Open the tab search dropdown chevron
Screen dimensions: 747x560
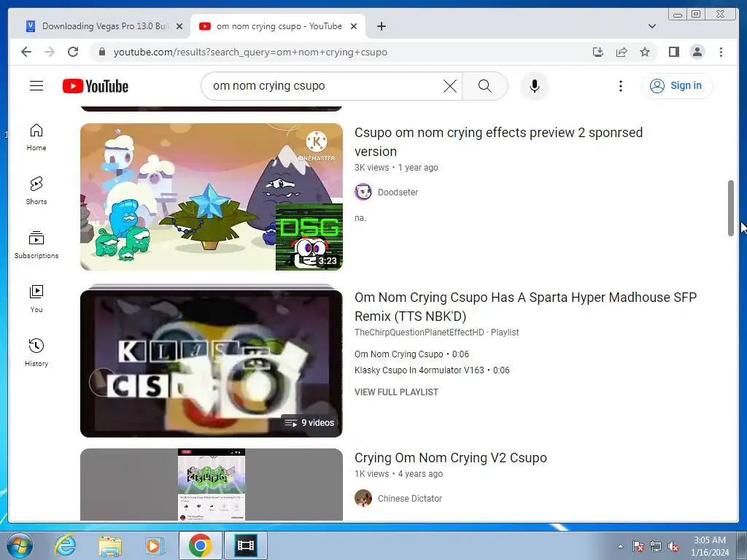(x=651, y=26)
